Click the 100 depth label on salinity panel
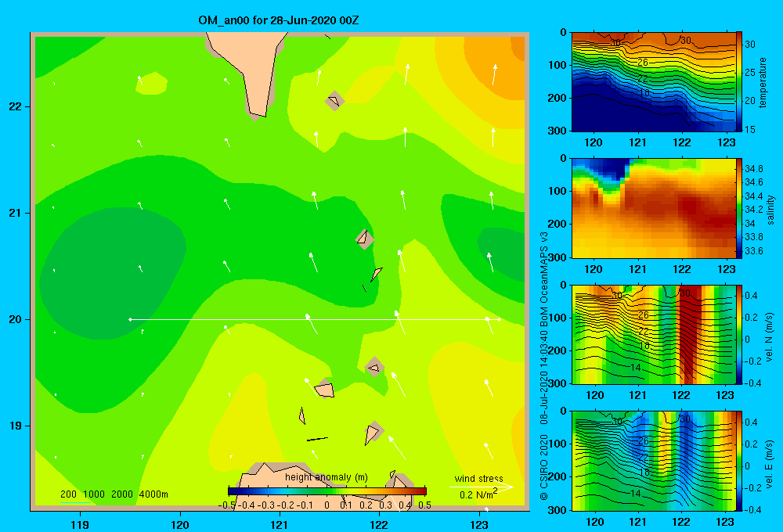The width and height of the screenshot is (783, 532). pyautogui.click(x=557, y=191)
